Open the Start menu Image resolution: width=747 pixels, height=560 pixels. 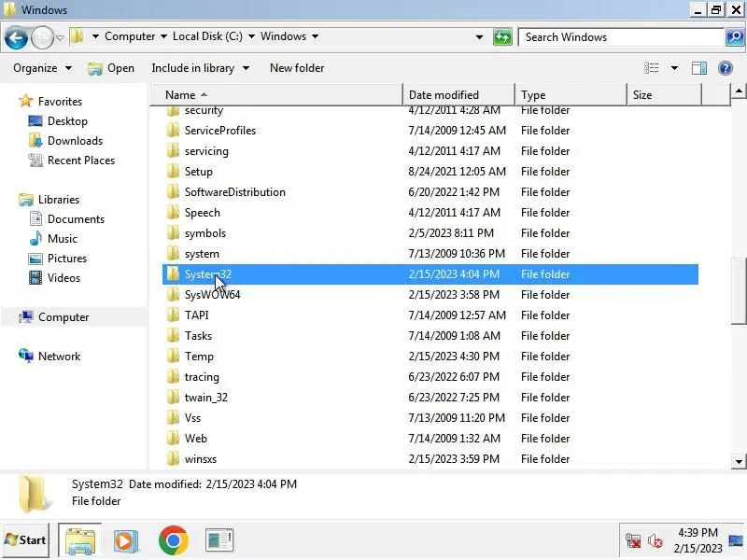pos(26,540)
